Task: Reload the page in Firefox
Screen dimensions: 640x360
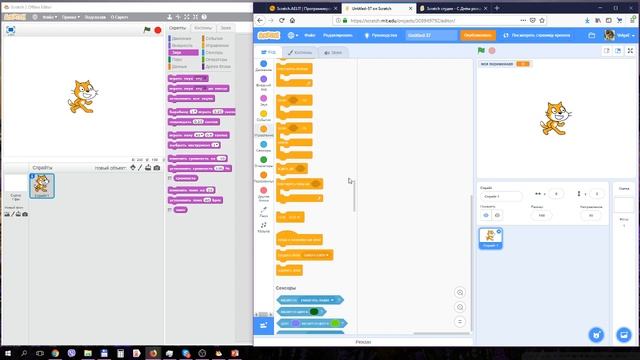Action: pyautogui.click(x=282, y=20)
